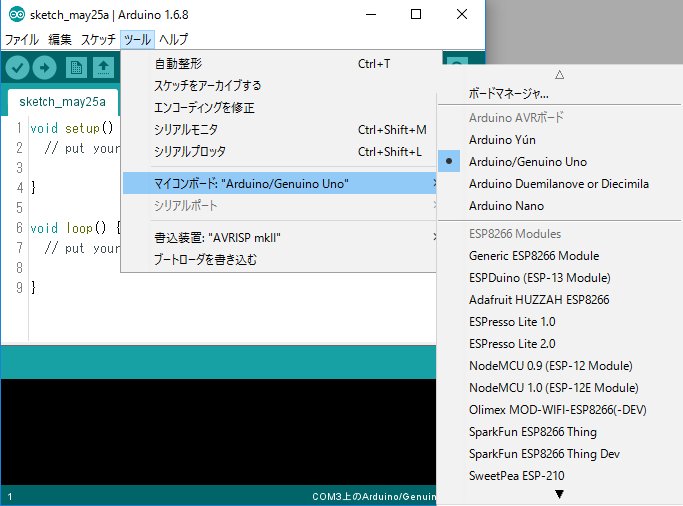Click the void setup() code line

click(72, 128)
